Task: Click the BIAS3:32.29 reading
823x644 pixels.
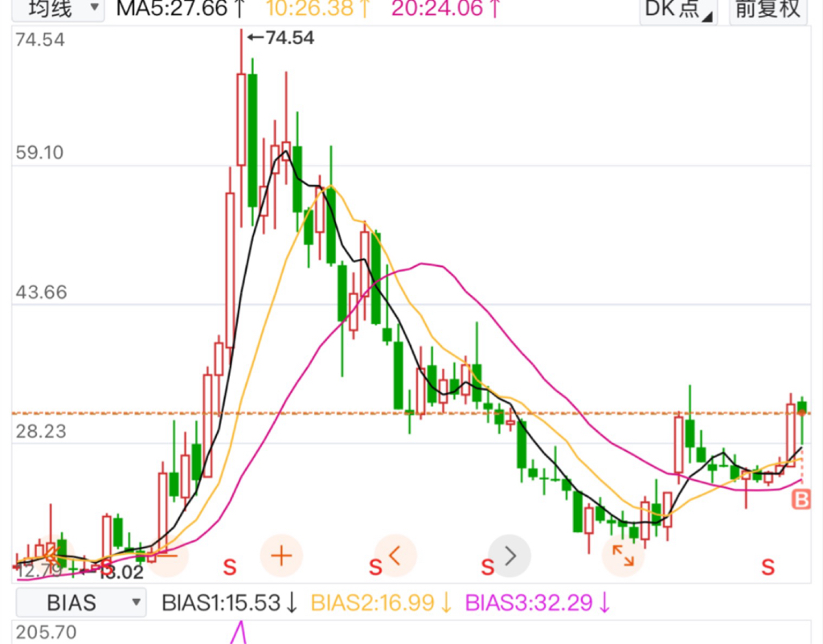Action: [x=538, y=603]
